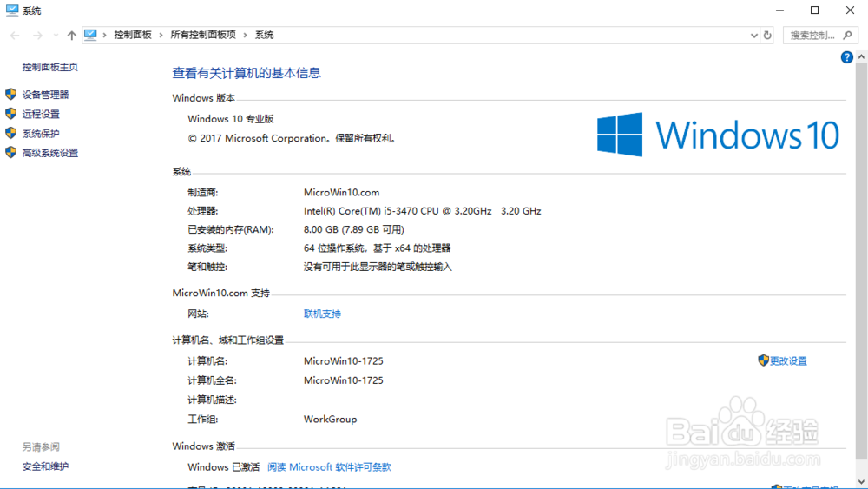Click the manufacturer value MicroWin10.com
This screenshot has width=868, height=489.
341,193
